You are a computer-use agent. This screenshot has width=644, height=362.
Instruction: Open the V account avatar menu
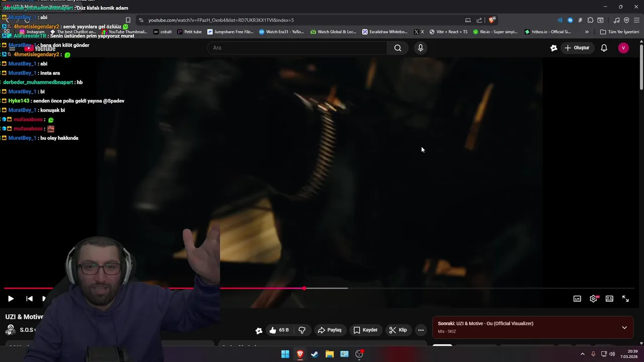tap(623, 48)
